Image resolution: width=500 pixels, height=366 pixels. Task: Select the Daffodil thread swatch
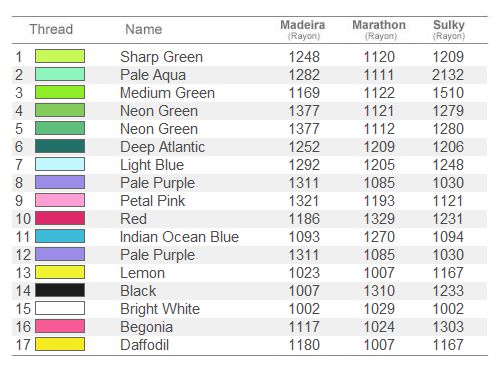(x=60, y=344)
